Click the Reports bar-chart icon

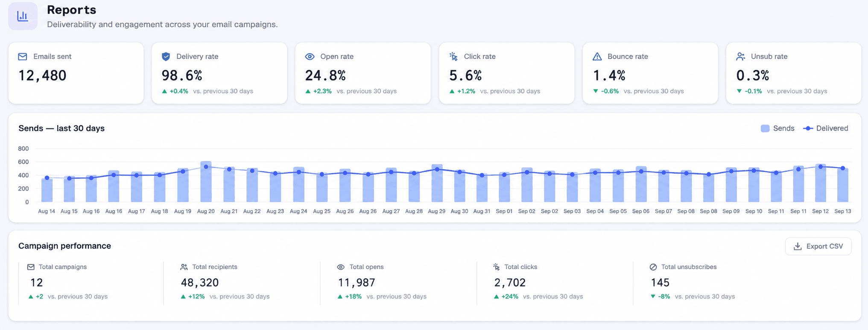(23, 16)
